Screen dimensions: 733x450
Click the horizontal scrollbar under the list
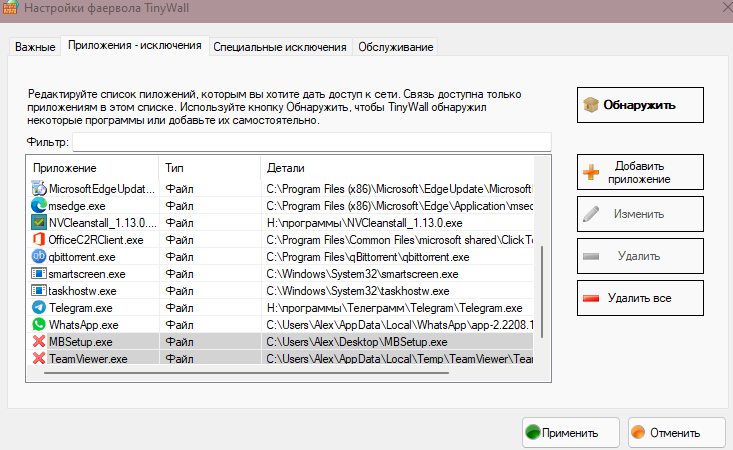246,373
